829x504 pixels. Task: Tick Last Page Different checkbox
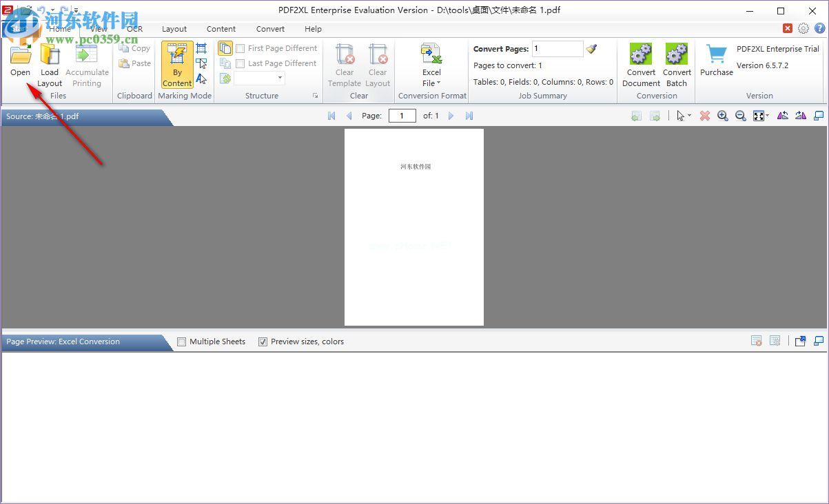tap(240, 63)
